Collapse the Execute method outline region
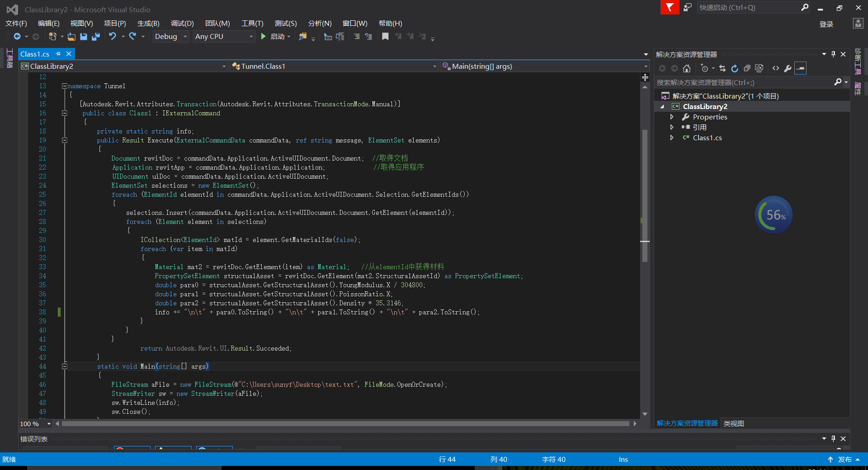This screenshot has height=470, width=868. click(65, 140)
